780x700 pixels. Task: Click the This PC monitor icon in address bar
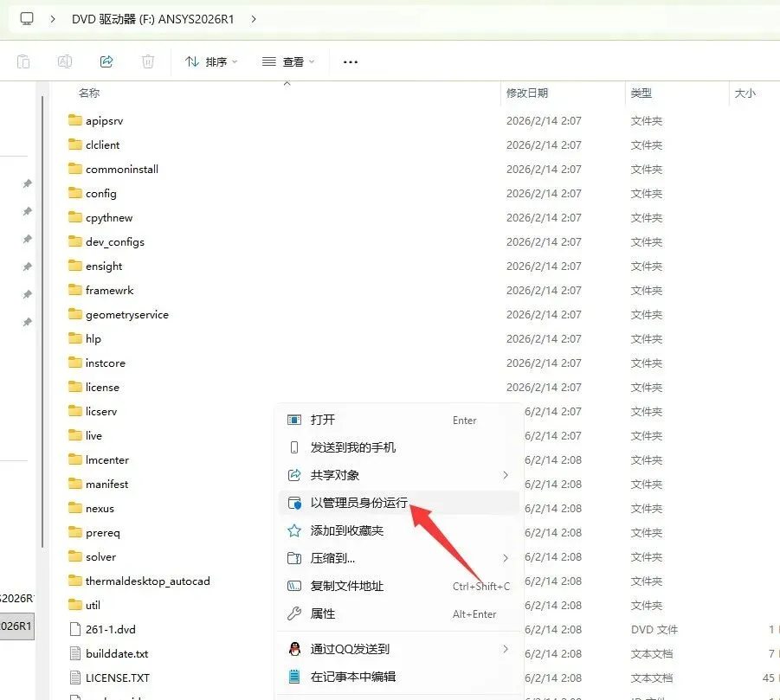coord(27,19)
